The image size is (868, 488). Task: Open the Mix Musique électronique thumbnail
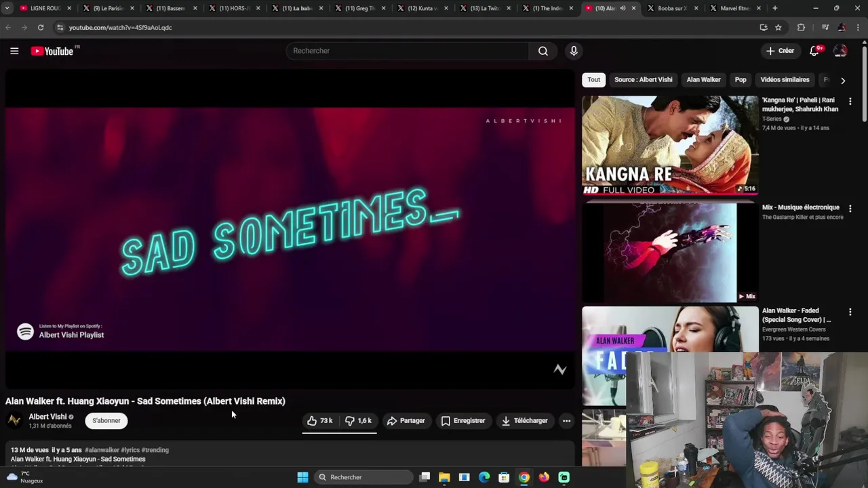[670, 252]
